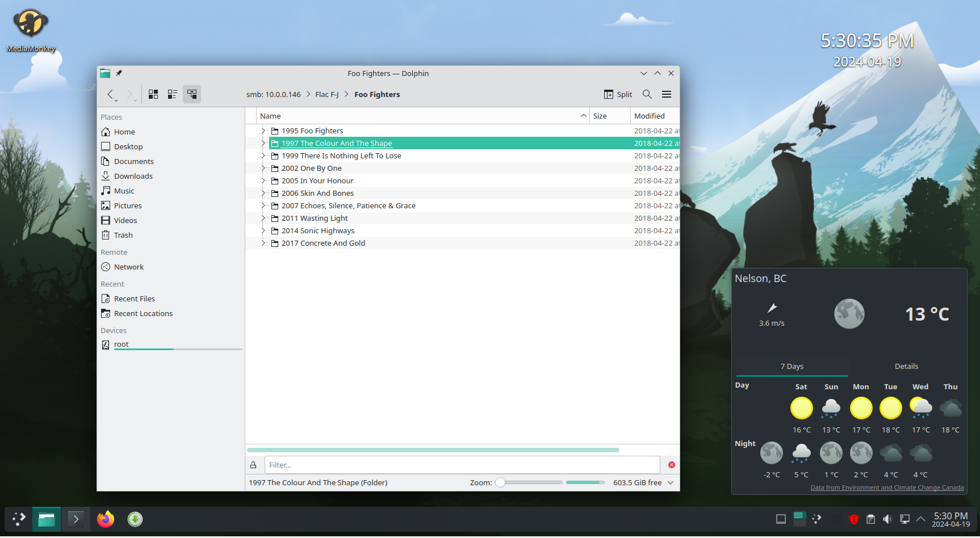This screenshot has width=980, height=538.
Task: Open clipboard in system tray
Action: pyautogui.click(x=870, y=519)
